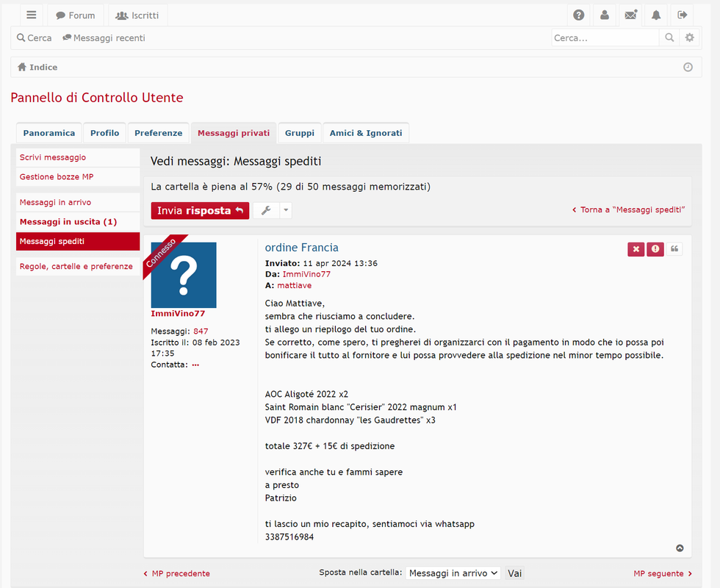Click the search magnifier button

pos(669,37)
